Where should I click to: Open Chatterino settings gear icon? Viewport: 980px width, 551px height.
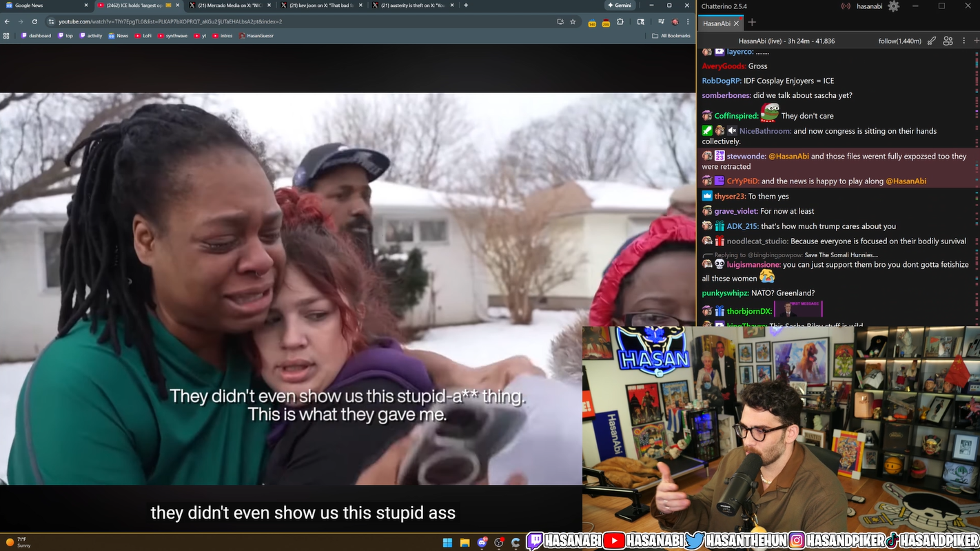point(894,6)
